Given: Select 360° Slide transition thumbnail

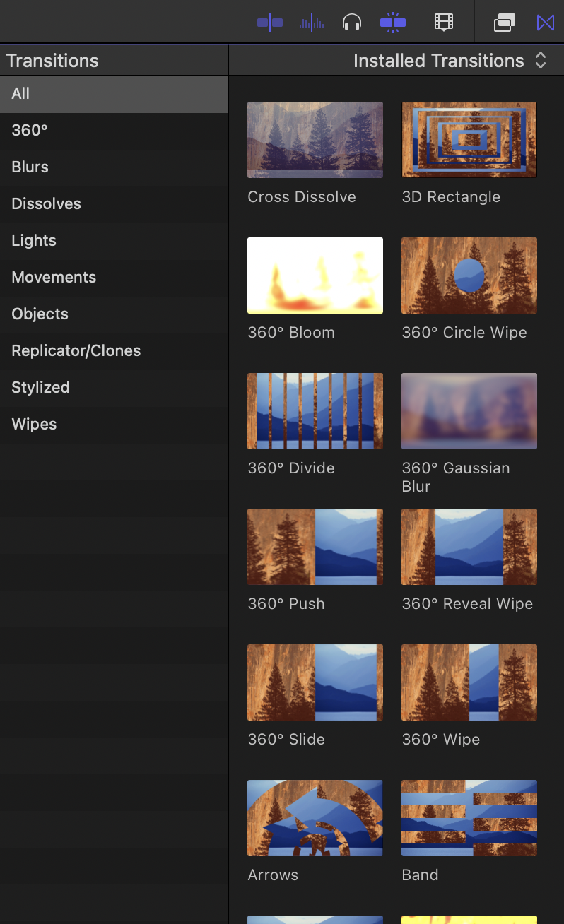Looking at the screenshot, I should [x=315, y=682].
